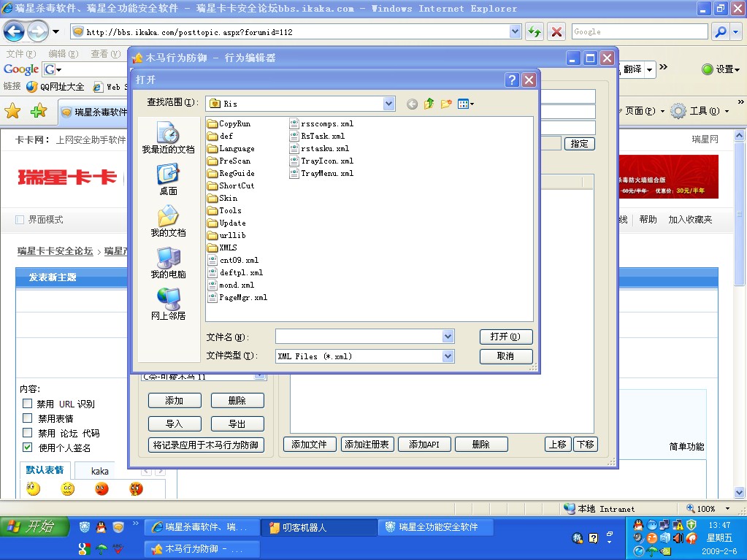Switch to the 默认表情 tab
This screenshot has width=747, height=560.
tap(45, 470)
